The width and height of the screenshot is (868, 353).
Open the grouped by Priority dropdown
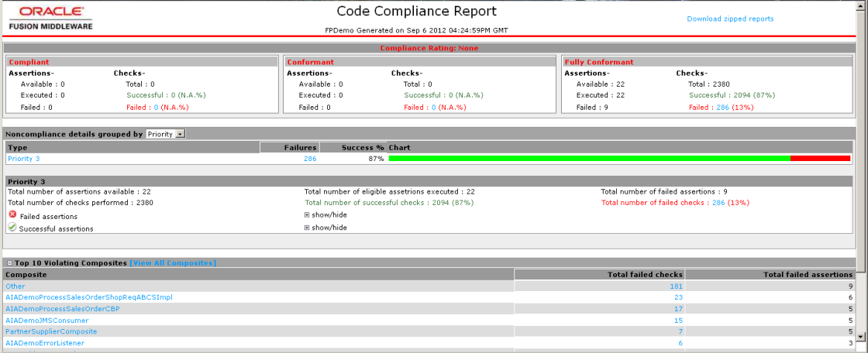[x=166, y=134]
